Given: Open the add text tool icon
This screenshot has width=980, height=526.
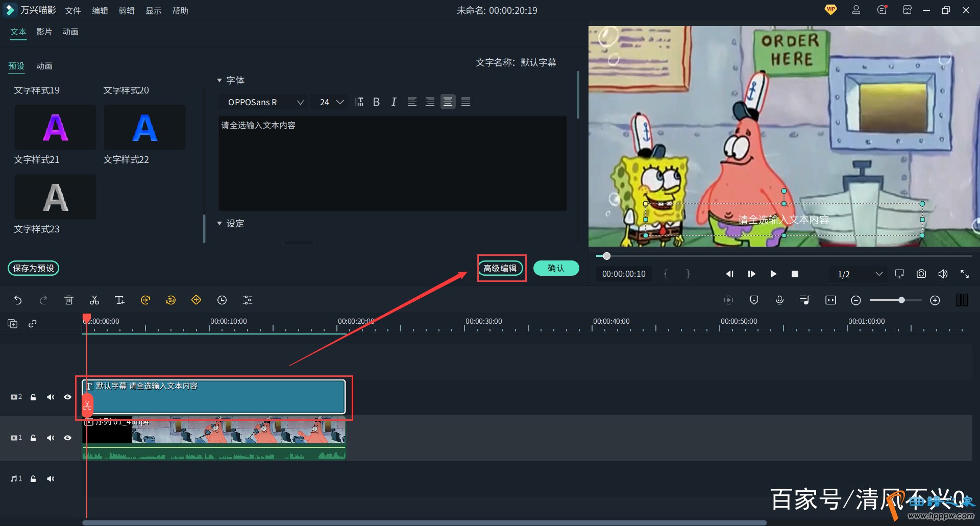Looking at the screenshot, I should coord(119,300).
